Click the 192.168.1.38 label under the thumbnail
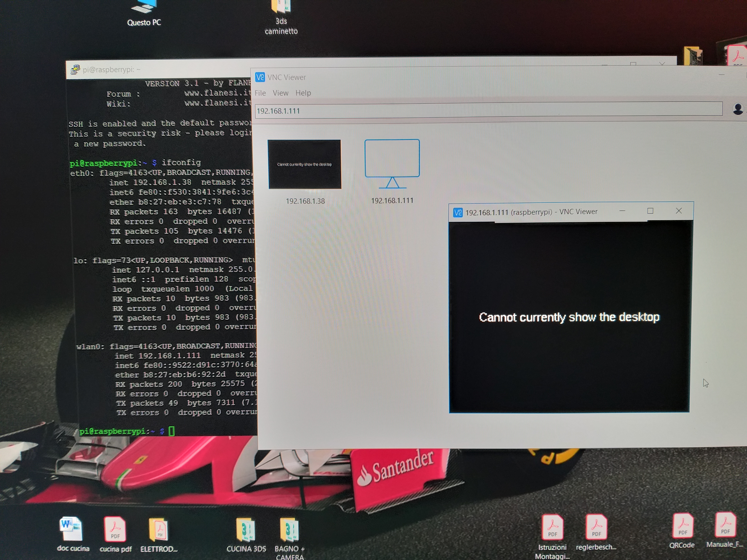 [x=305, y=201]
